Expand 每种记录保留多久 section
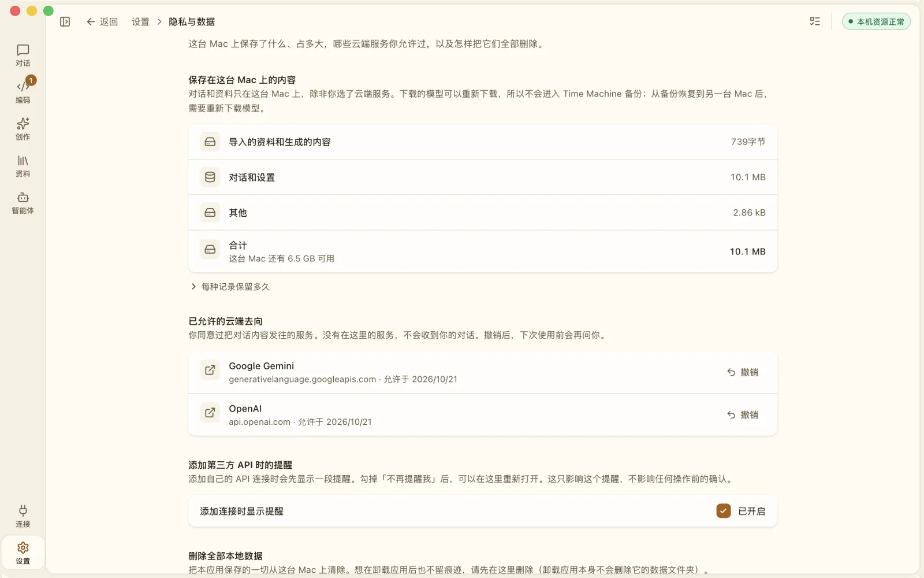This screenshot has height=578, width=924. click(230, 287)
